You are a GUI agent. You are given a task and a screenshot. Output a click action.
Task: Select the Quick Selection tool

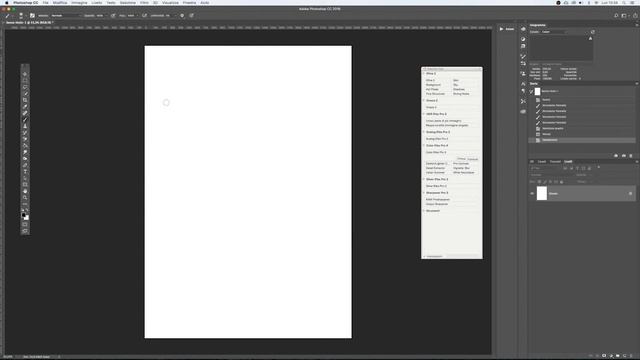tap(25, 93)
